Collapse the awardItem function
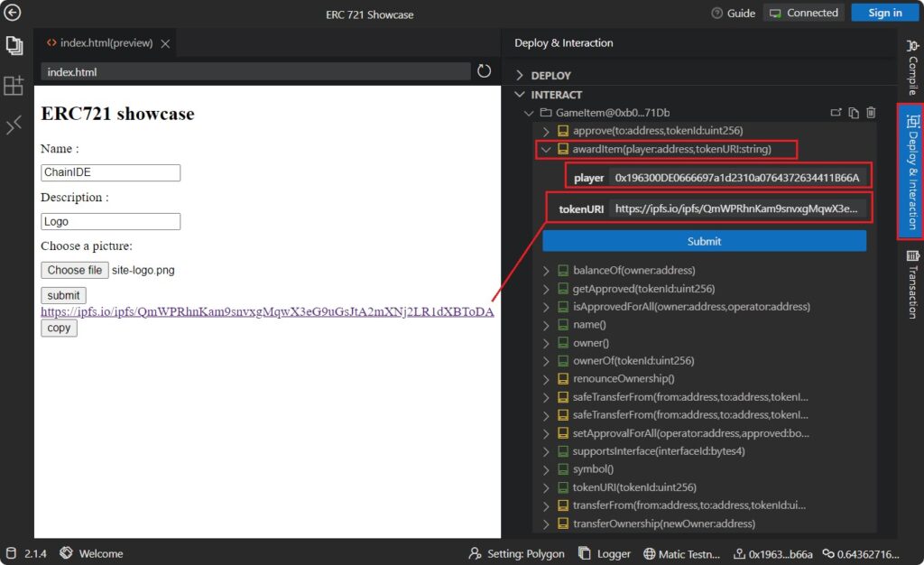924x565 pixels. pyautogui.click(x=546, y=149)
